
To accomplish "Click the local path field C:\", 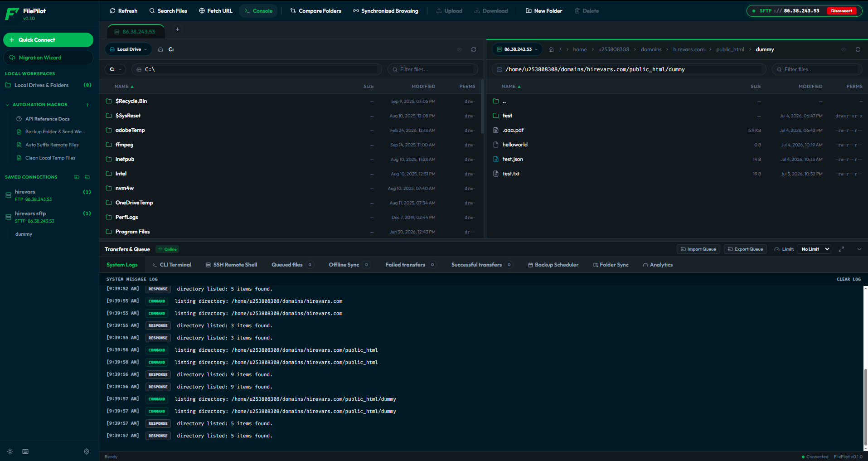I will 257,69.
